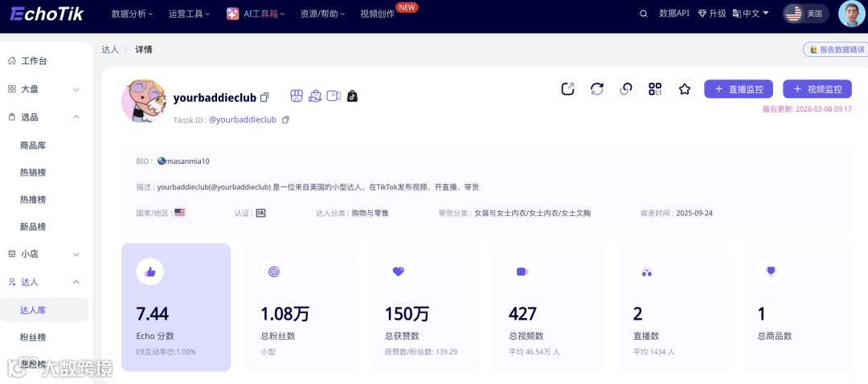This screenshot has height=384, width=868.
Task: Click the 427 总视频数 card
Action: click(548, 308)
